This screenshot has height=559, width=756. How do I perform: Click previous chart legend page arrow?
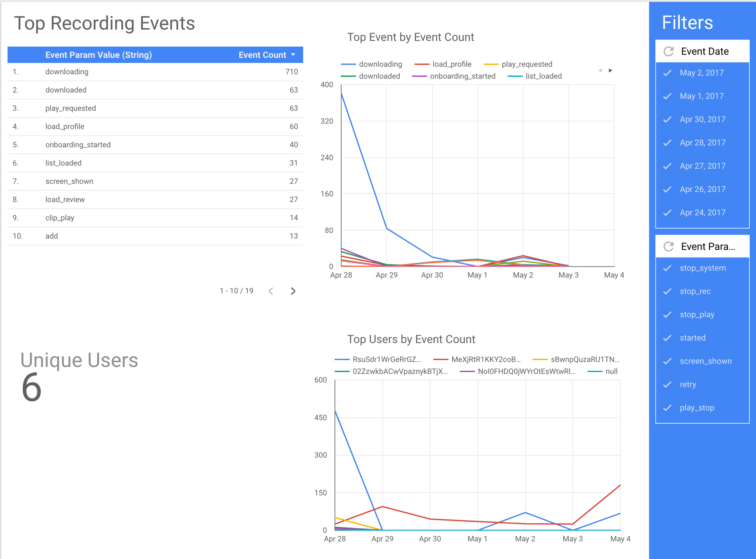pos(600,70)
